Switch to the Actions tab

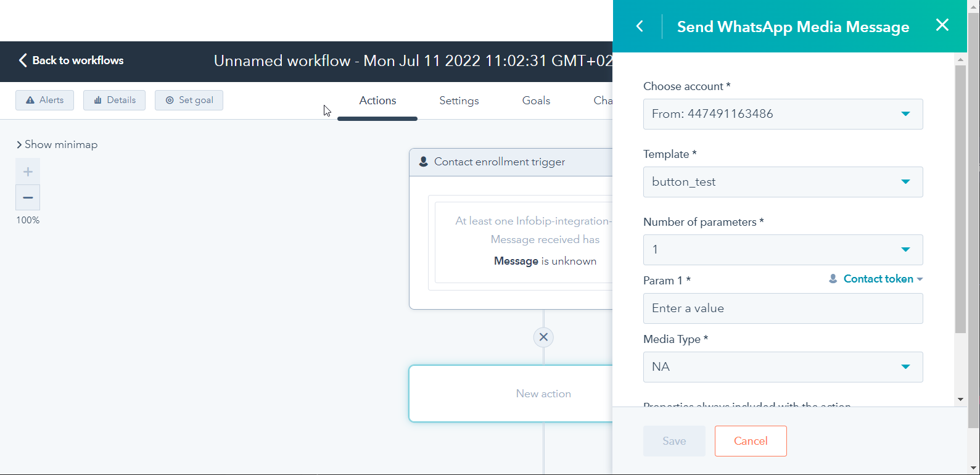point(377,101)
